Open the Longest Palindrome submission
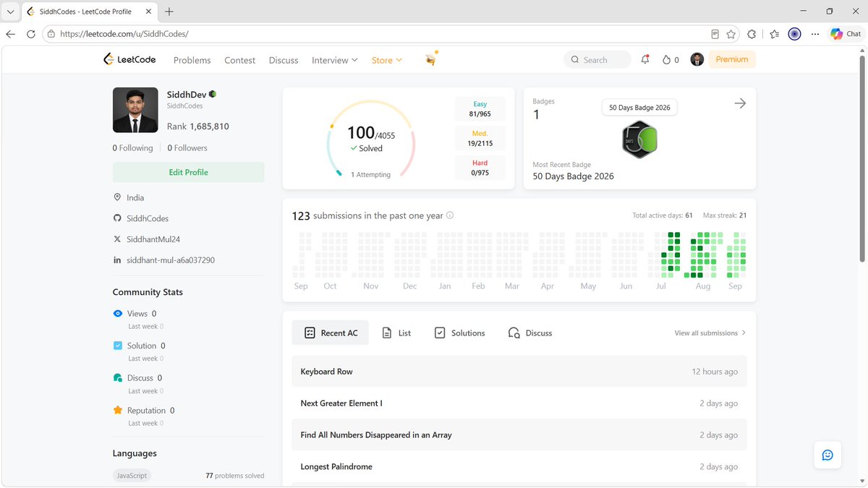Viewport: 868px width, 488px height. point(519,467)
